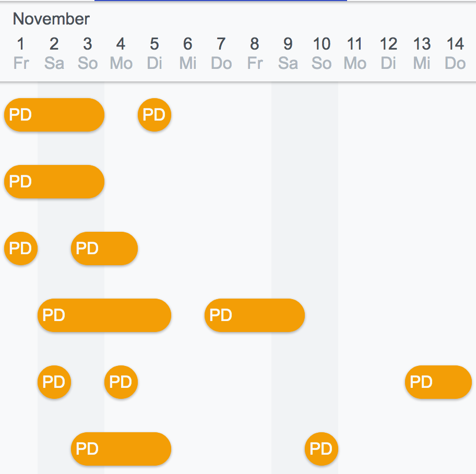Open the PD circle on Saturday 2 November
The height and width of the screenshot is (474, 476).
tap(54, 382)
